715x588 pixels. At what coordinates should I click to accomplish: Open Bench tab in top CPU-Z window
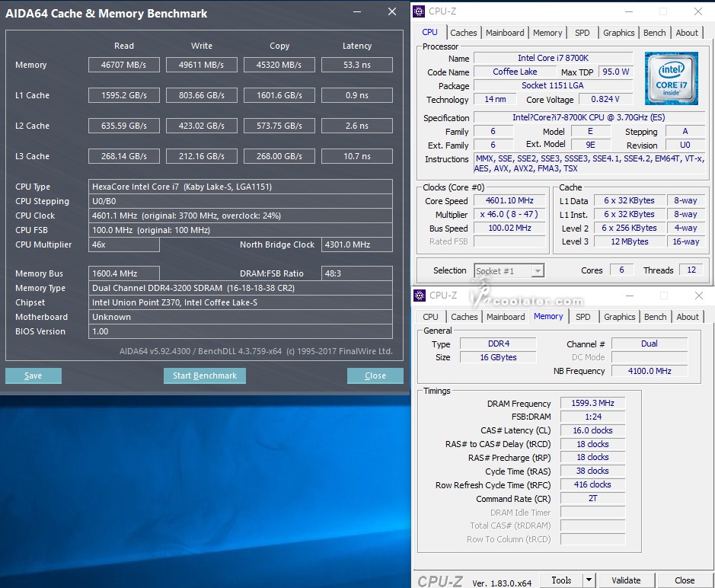pos(654,33)
